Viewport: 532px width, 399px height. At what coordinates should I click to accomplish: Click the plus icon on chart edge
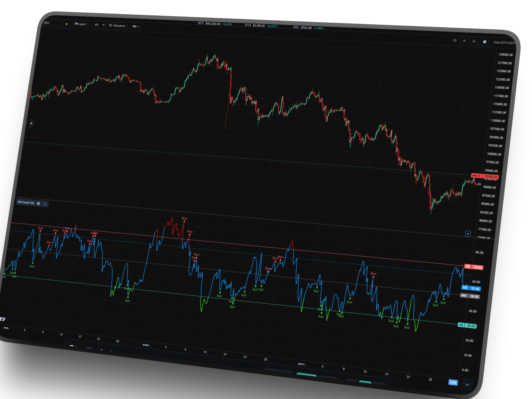(x=468, y=234)
